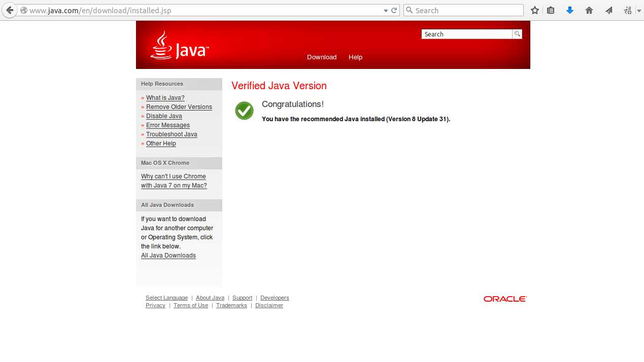Screen dimensions: 644x362
Task: Open the Help menu in Java header
Action: (355, 57)
